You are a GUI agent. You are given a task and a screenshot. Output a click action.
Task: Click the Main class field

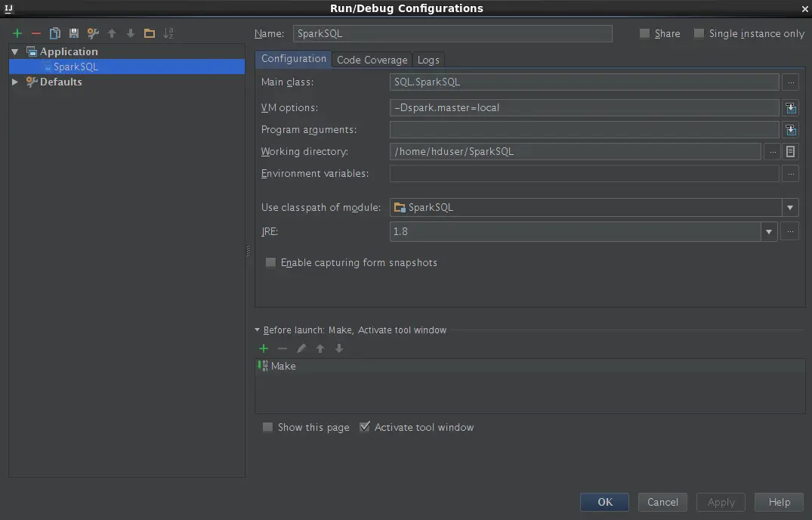click(x=584, y=82)
